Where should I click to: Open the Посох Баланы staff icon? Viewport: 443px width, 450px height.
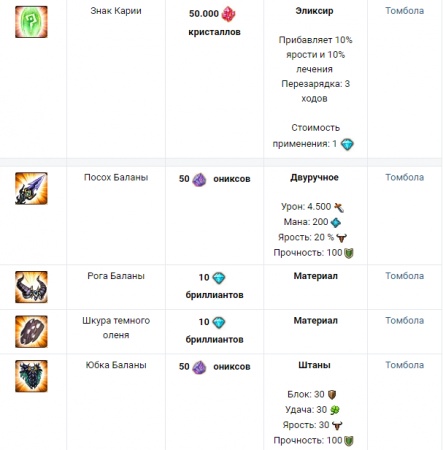(x=31, y=188)
